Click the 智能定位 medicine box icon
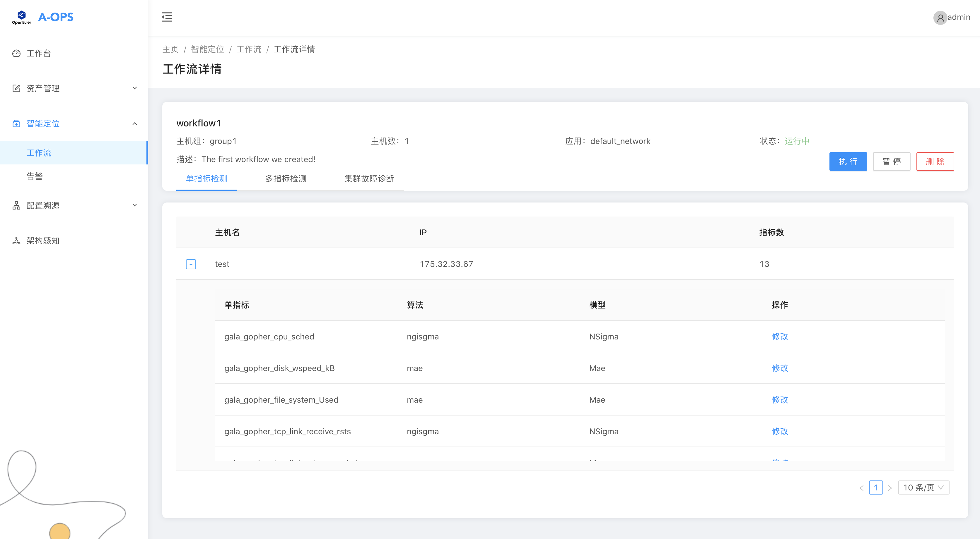The height and width of the screenshot is (539, 980). tap(16, 123)
